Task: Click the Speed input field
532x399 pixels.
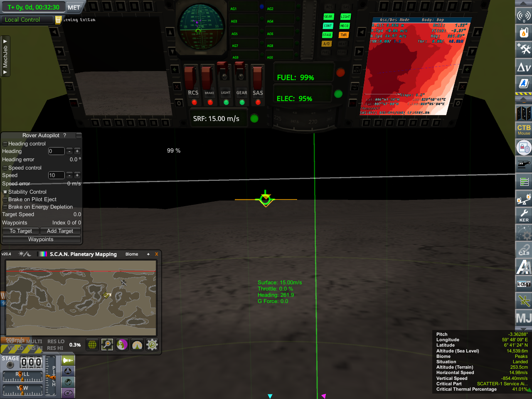Action: tap(56, 175)
